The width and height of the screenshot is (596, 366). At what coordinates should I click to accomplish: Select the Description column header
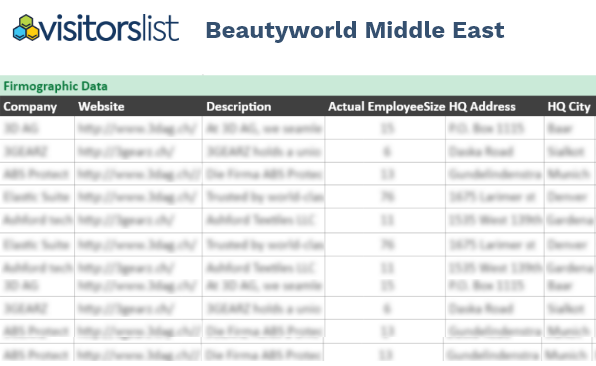point(239,107)
